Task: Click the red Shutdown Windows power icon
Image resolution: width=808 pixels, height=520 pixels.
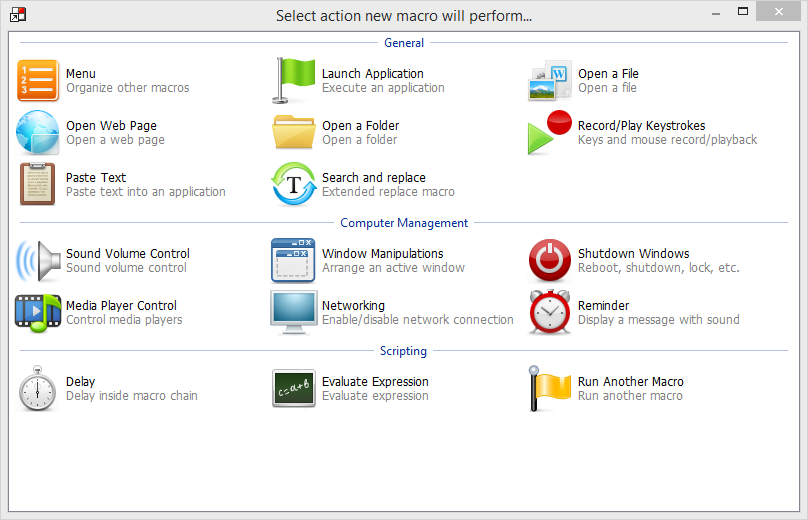Action: 549,260
